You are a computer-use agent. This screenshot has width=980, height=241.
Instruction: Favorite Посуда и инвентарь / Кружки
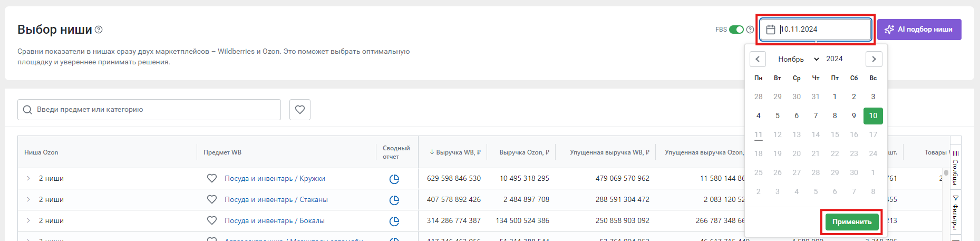(212, 178)
